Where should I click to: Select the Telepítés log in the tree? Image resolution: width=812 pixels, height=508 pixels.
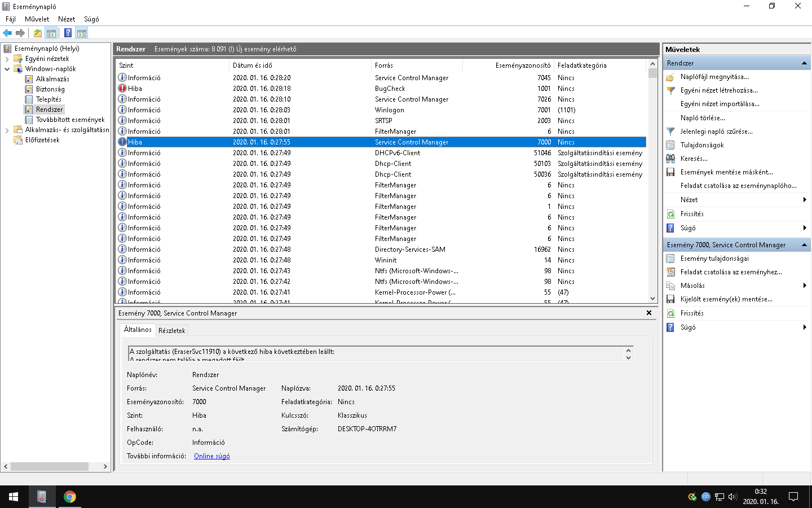[48, 99]
